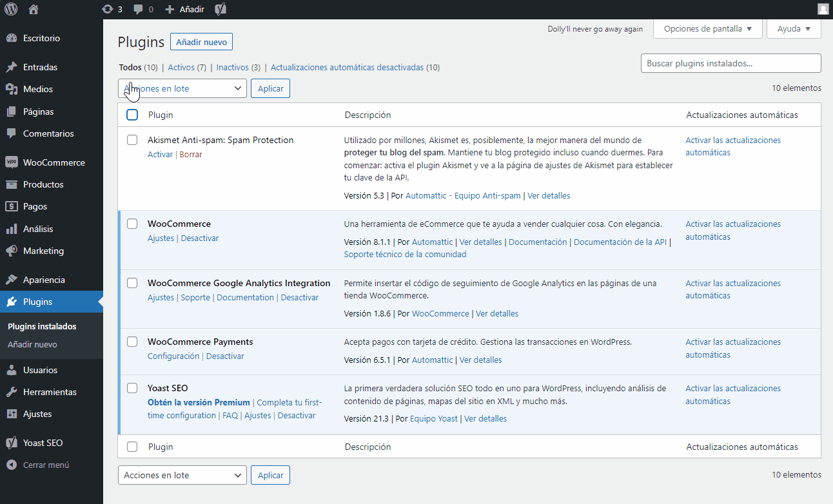
Task: Click the top Aplicar button
Action: (x=270, y=88)
